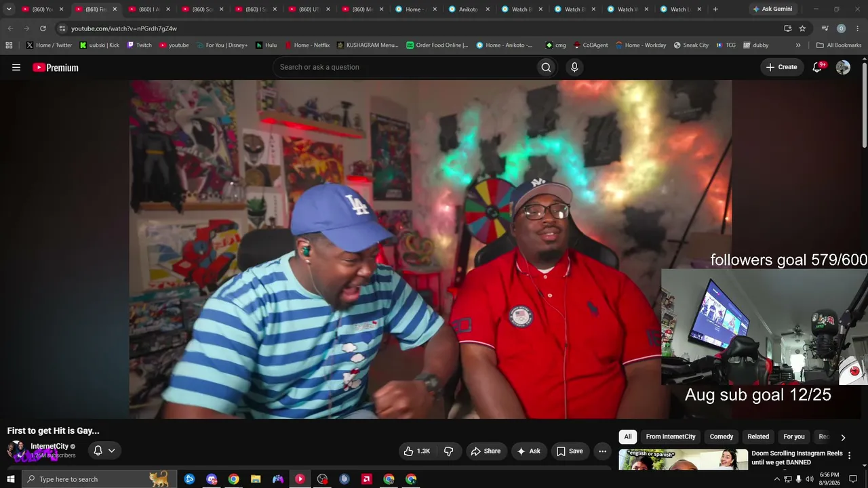Open Chrome profile avatar in toolbar
The image size is (868, 488).
click(841, 28)
